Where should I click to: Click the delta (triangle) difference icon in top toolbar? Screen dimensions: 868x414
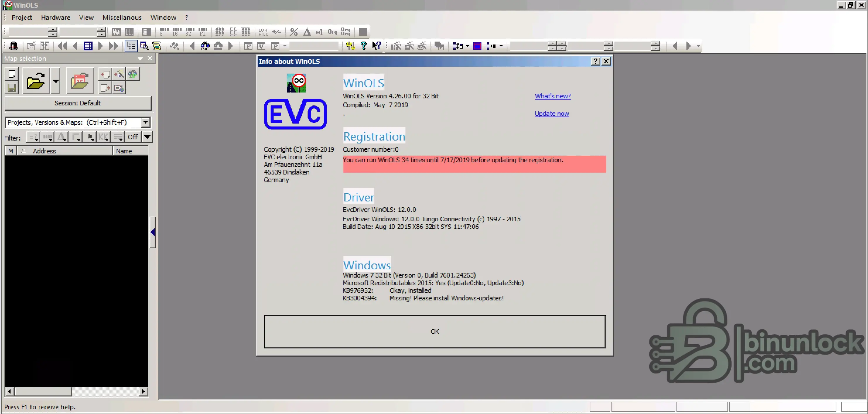[x=307, y=32]
